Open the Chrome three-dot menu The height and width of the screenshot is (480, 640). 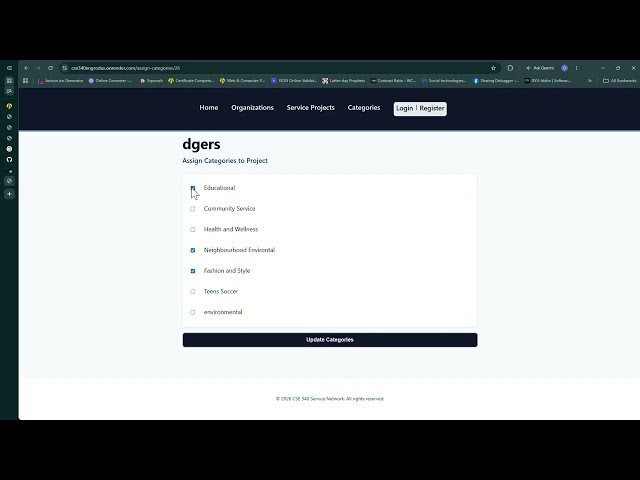[x=576, y=68]
